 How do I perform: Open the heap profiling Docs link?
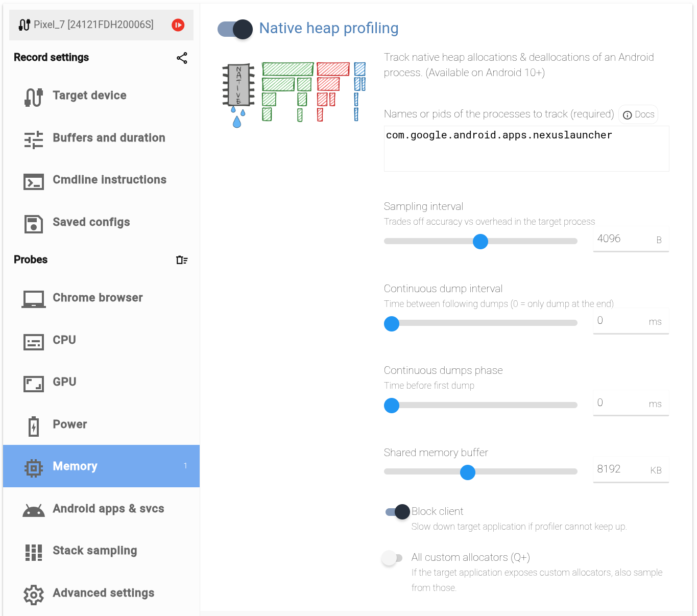coord(638,114)
